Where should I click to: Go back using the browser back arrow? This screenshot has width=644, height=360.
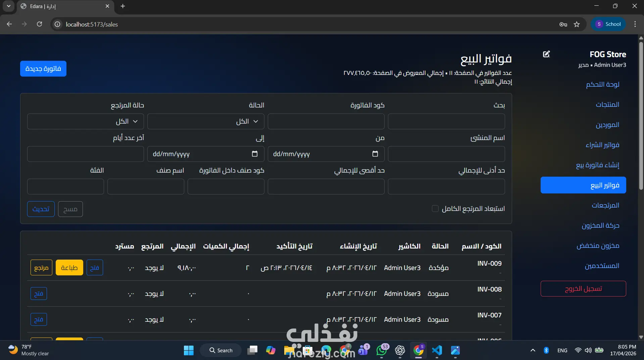(9, 24)
